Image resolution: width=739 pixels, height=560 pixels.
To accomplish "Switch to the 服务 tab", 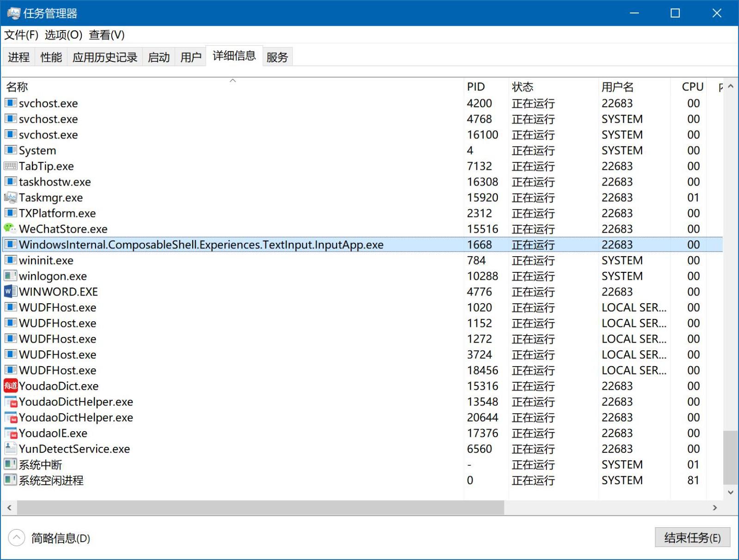I will pos(277,57).
